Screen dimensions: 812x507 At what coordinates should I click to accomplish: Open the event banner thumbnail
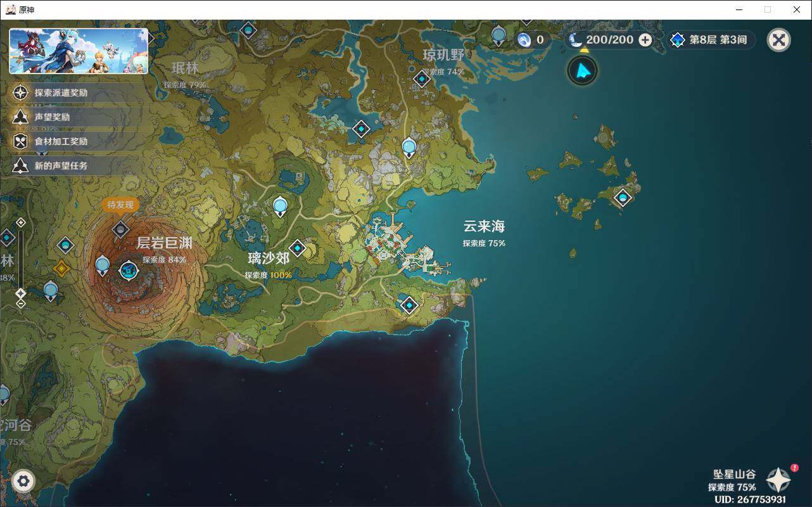[79, 51]
